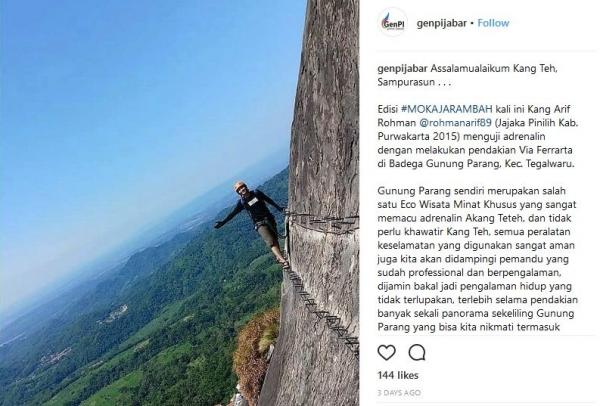Open the 3 DAYS AGO timestamp
The height and width of the screenshot is (406, 600).
399,393
